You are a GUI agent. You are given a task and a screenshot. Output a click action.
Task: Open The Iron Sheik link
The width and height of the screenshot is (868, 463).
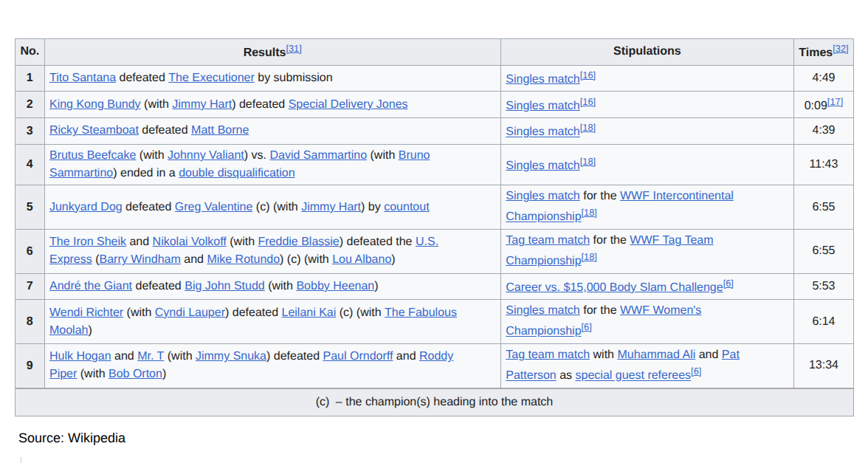(x=88, y=241)
